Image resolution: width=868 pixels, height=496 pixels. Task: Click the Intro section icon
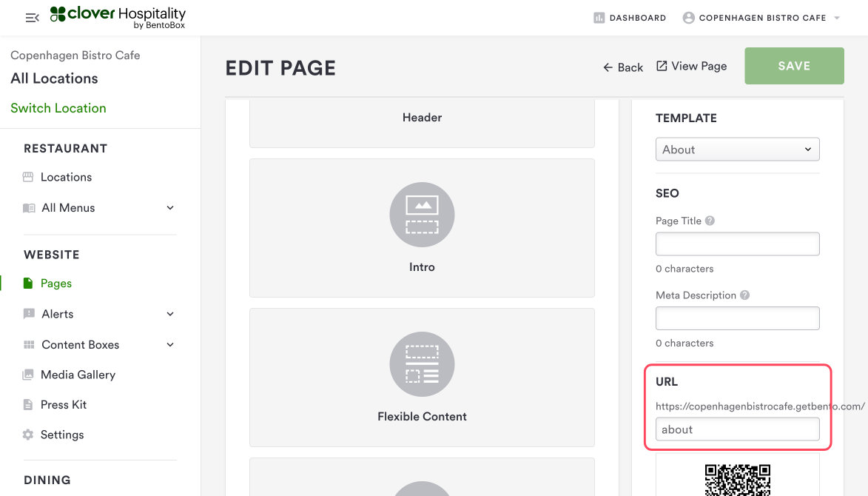[x=422, y=215]
